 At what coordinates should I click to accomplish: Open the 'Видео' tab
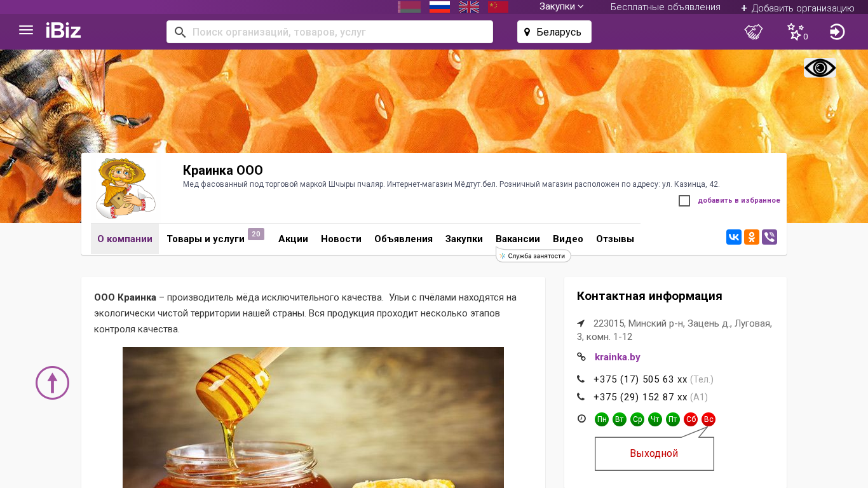coord(568,239)
